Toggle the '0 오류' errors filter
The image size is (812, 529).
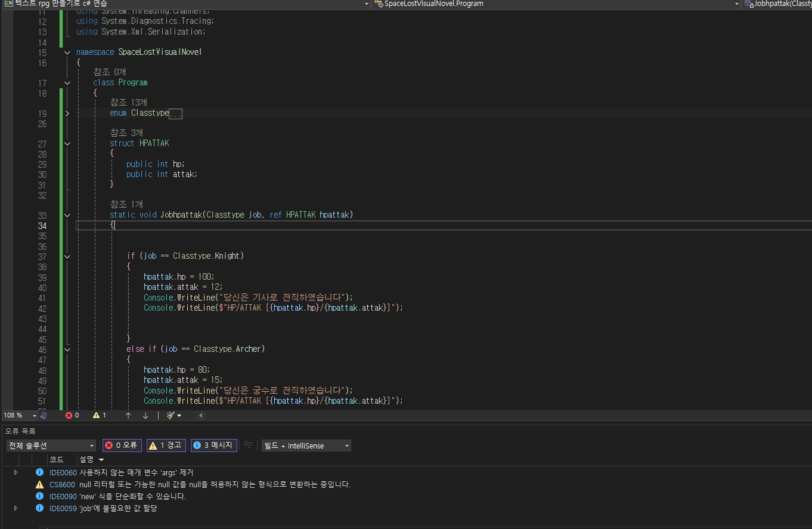[x=122, y=446]
